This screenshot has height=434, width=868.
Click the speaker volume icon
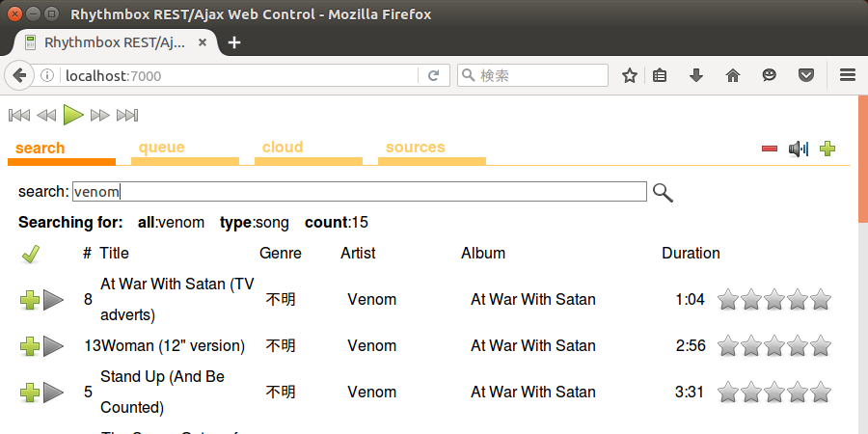point(799,149)
